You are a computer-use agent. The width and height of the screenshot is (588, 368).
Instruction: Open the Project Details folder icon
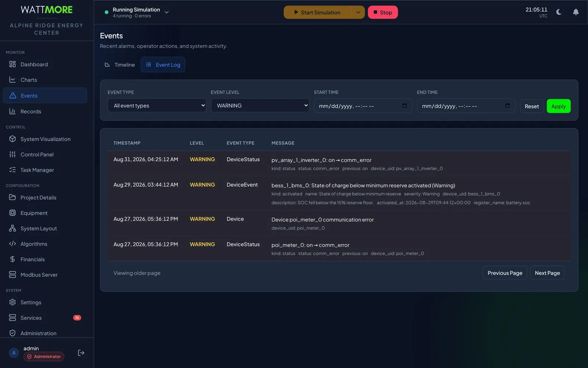(x=12, y=198)
